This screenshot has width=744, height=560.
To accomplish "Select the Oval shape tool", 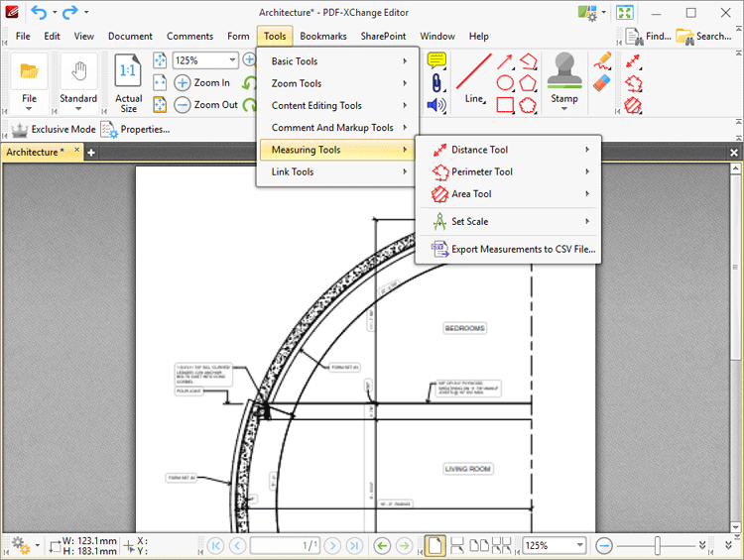I will [505, 83].
